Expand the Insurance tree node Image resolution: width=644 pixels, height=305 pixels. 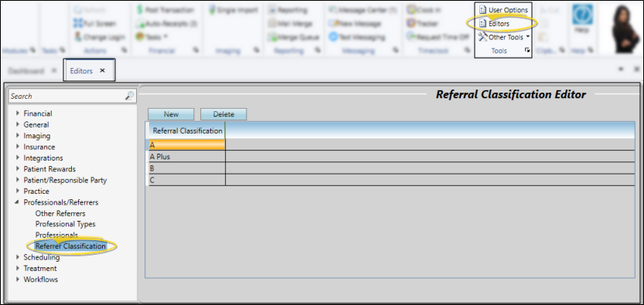point(18,147)
